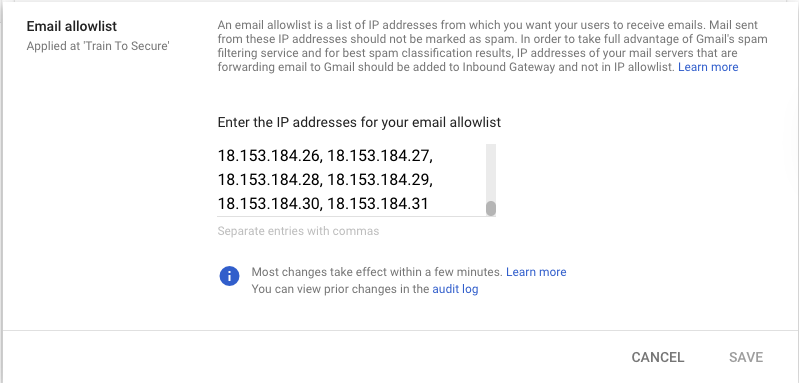Viewport: 799px width, 383px height.
Task: Open the audit log link
Action: [x=455, y=289]
